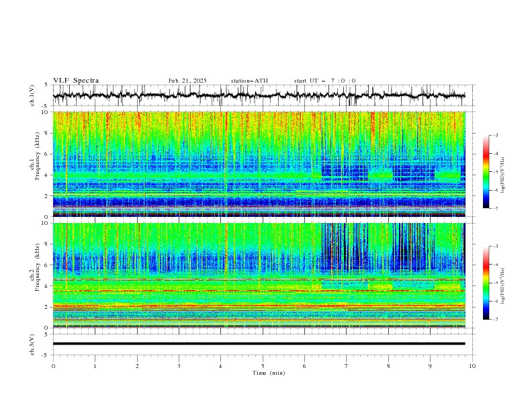Viewport: 532px width, 411px height.
Task: Select the ch.1 colorbar "log(PSD)(V²/Hz)" label
Action: (502, 175)
